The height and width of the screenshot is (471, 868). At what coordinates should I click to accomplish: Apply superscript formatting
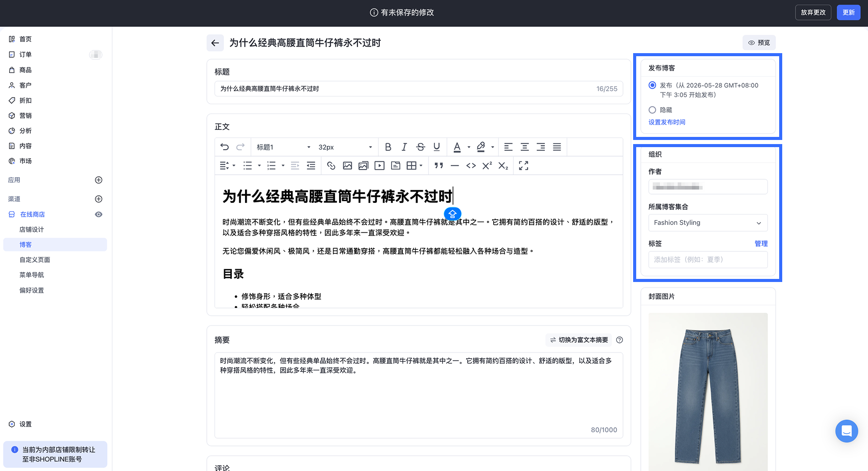pyautogui.click(x=487, y=166)
